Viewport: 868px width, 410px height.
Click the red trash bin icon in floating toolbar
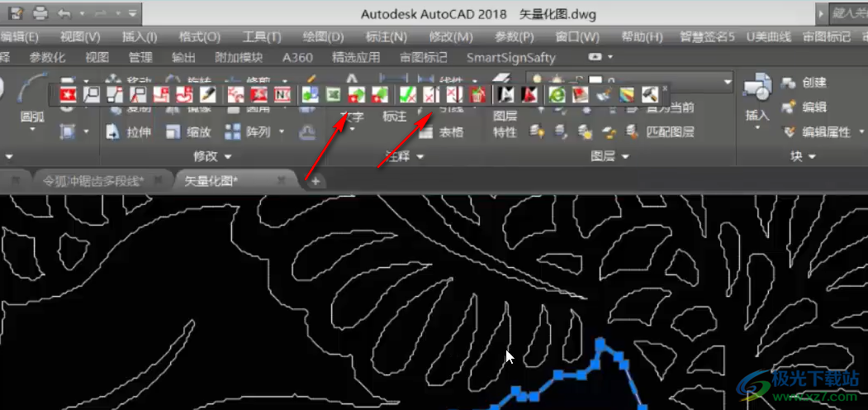[477, 95]
